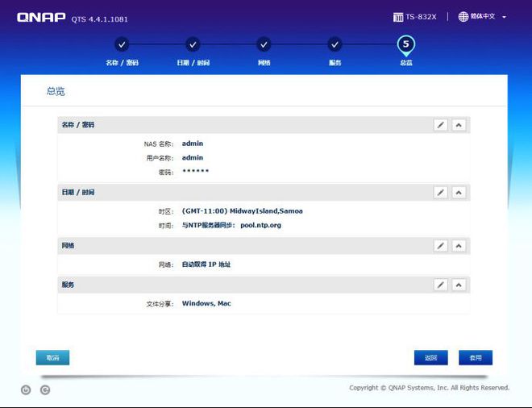
Task: Click the Windows, Mac file sharing value
Action: pyautogui.click(x=206, y=303)
